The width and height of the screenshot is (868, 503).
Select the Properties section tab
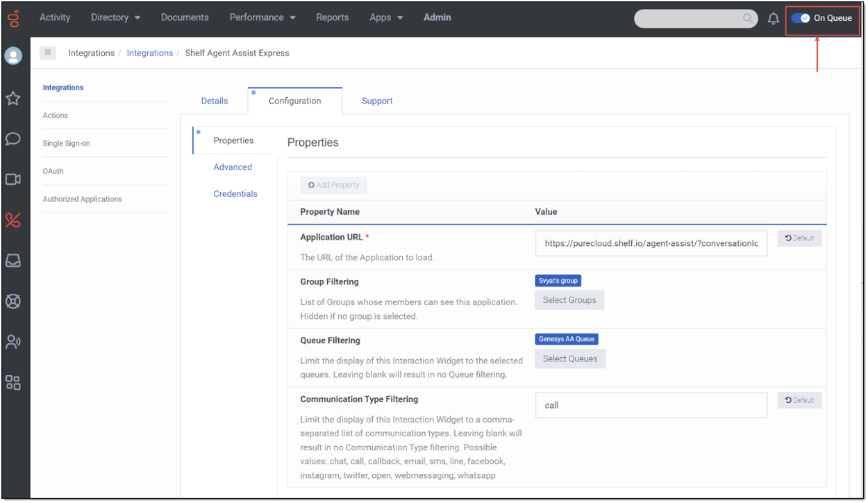coord(234,140)
